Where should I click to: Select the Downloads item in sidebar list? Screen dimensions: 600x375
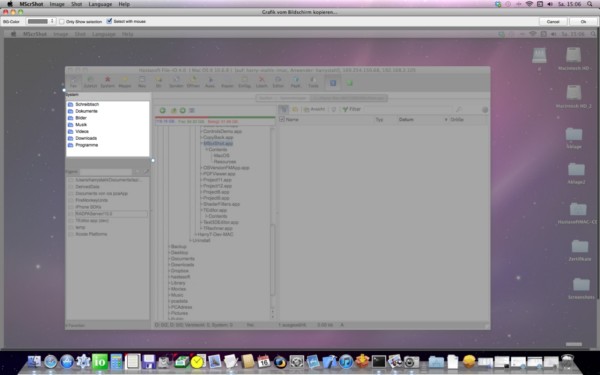pos(86,138)
